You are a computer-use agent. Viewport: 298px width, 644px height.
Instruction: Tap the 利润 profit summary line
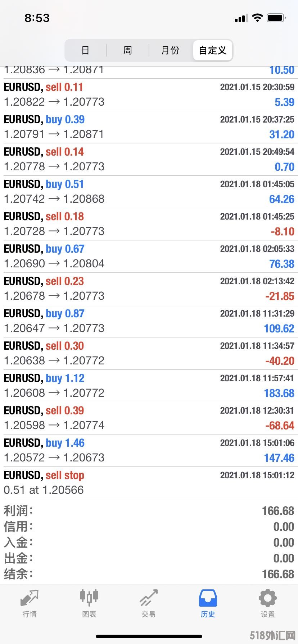click(x=149, y=511)
